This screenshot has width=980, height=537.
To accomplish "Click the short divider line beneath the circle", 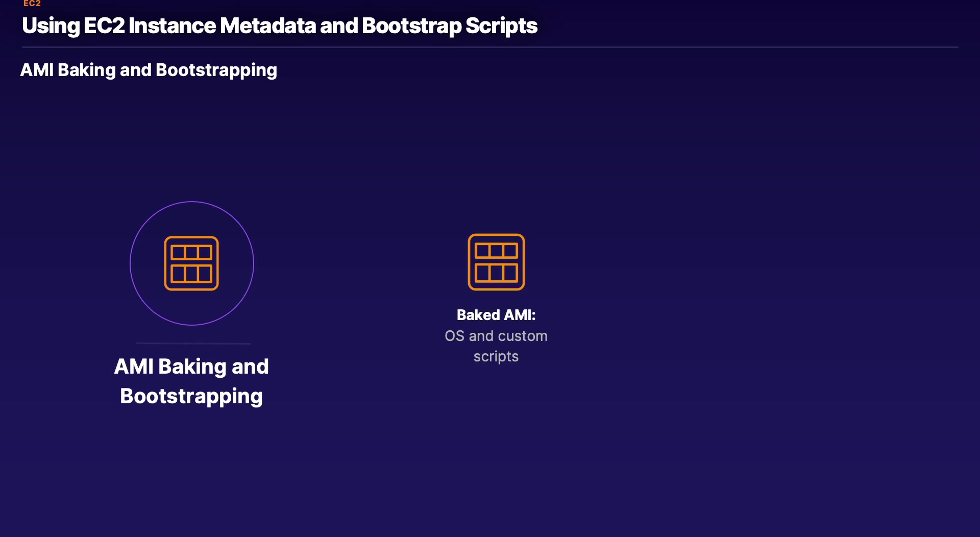I will tap(193, 344).
